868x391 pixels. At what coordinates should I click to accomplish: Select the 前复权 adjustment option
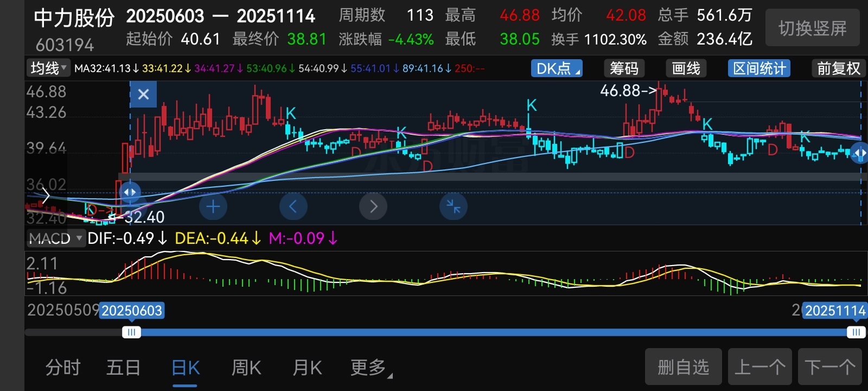tap(839, 68)
